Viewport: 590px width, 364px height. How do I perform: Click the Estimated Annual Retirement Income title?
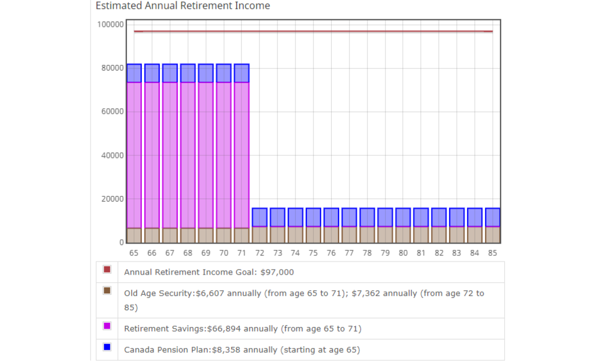tap(183, 6)
